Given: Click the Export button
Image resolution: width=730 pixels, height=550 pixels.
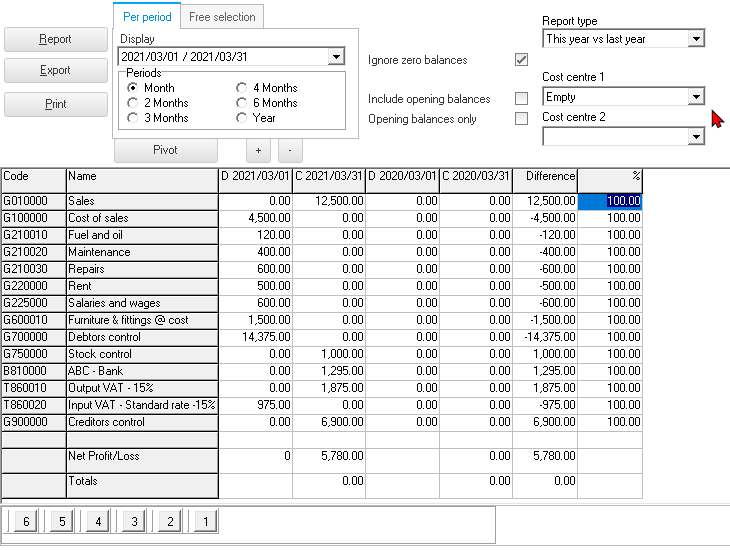Looking at the screenshot, I should [x=55, y=71].
